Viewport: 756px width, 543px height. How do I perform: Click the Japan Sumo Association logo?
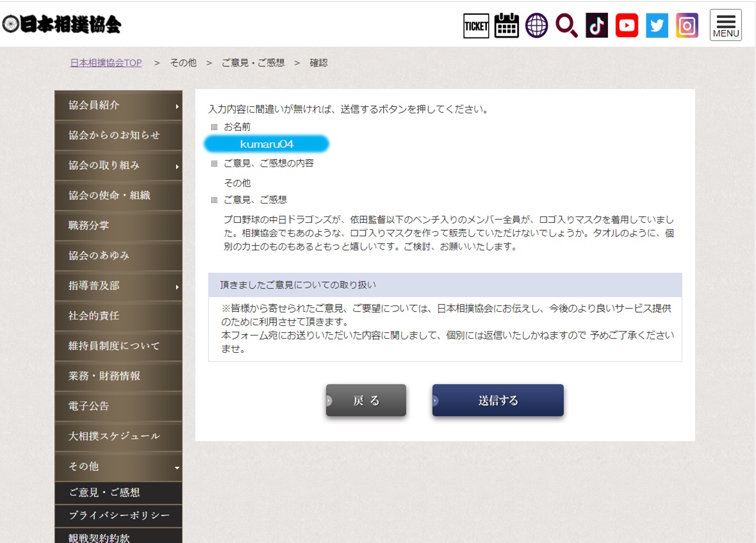[x=62, y=24]
